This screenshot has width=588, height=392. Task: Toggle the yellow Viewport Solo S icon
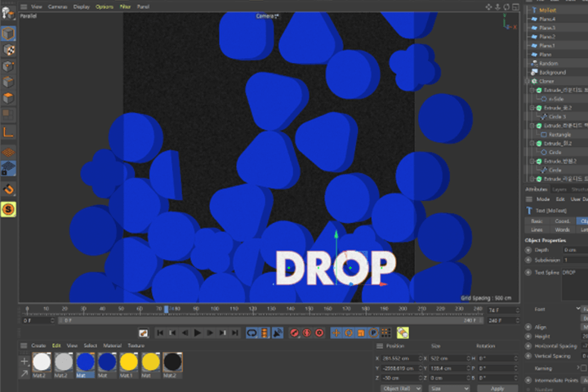coord(8,209)
